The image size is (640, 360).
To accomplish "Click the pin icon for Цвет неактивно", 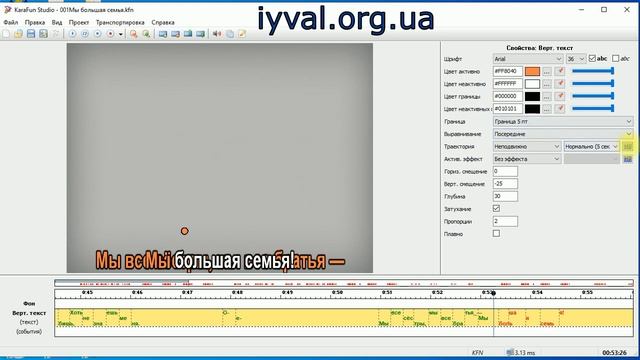I will (x=560, y=84).
